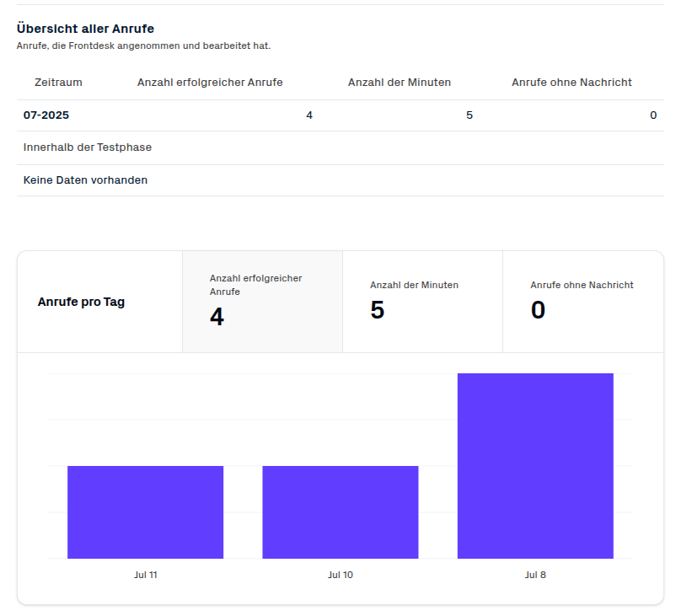Select the Anzahl erfolgreicher Anrufe metric tab

[x=262, y=302]
